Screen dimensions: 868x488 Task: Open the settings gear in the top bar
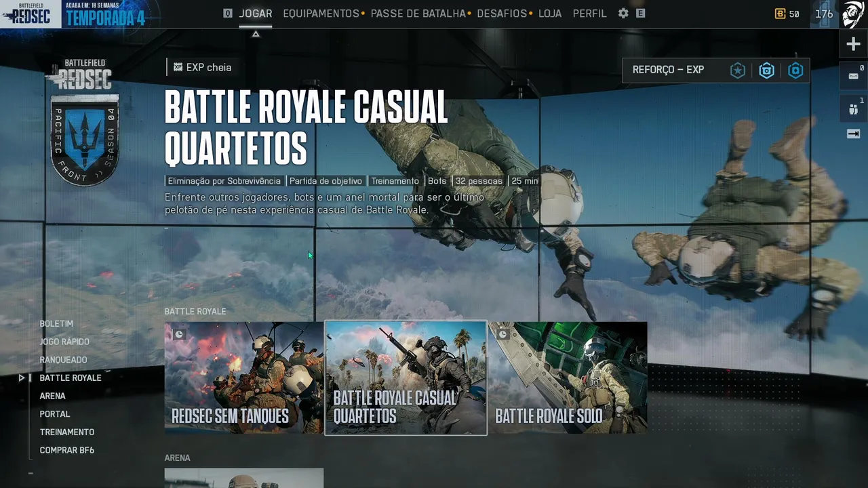[x=623, y=14]
